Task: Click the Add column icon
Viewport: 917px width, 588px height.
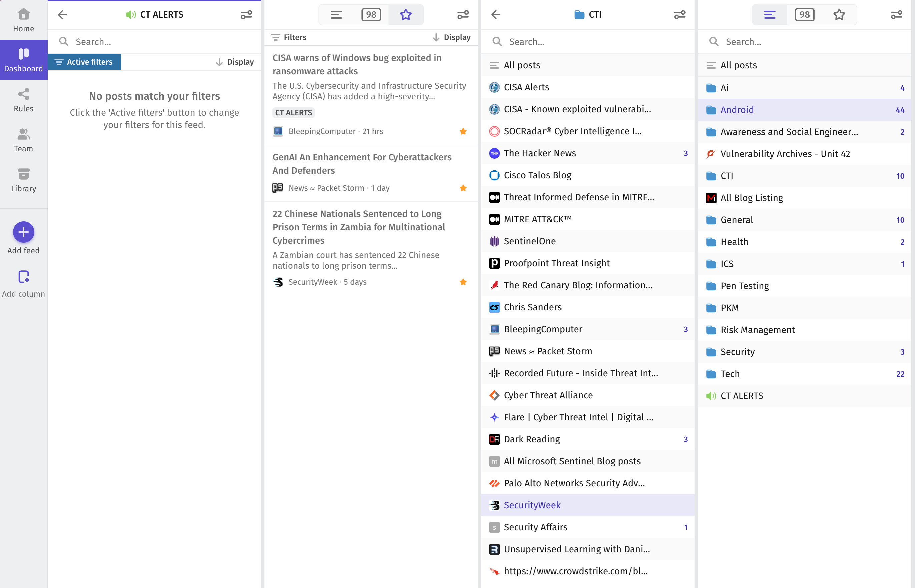Action: point(24,277)
